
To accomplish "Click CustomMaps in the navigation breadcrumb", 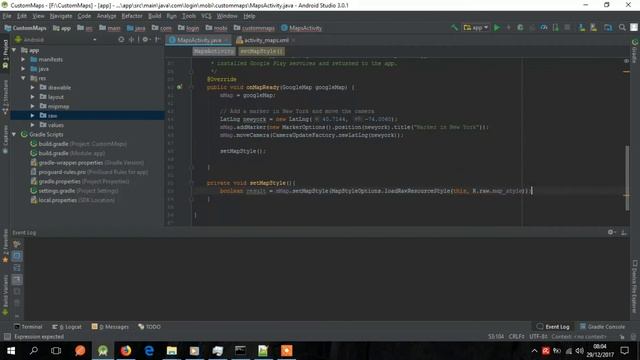I will pyautogui.click(x=25, y=28).
